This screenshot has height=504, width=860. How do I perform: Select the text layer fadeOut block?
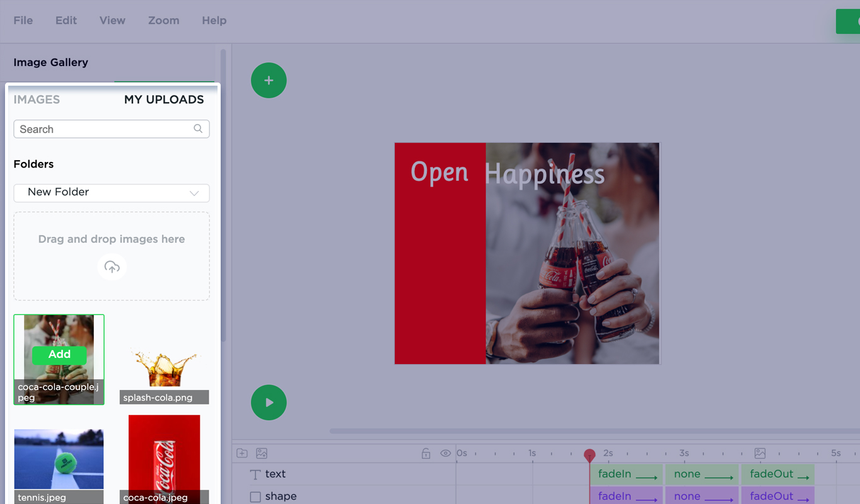pos(777,474)
